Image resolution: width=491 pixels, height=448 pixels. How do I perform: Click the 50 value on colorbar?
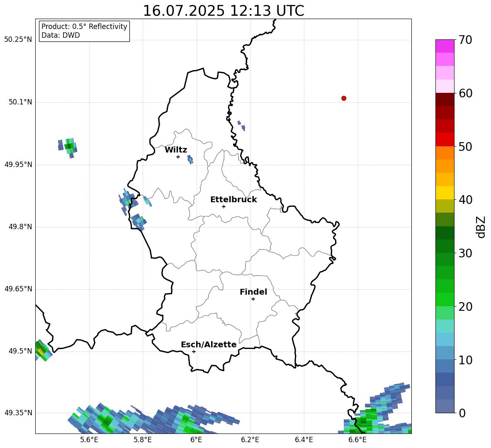465,146
